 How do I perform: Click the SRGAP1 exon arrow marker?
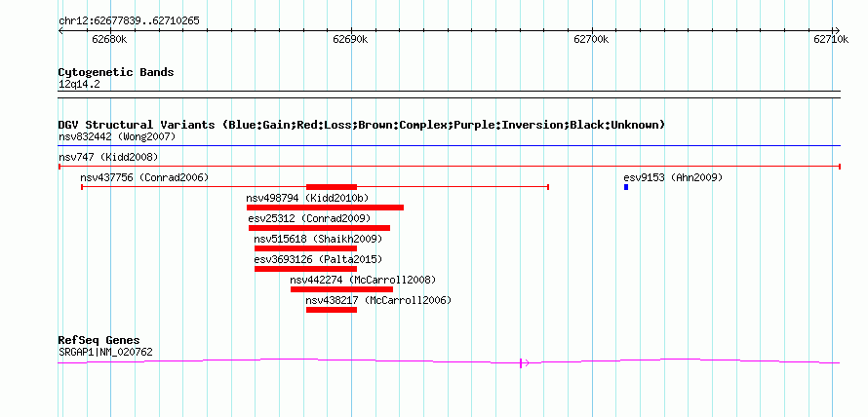(x=524, y=362)
